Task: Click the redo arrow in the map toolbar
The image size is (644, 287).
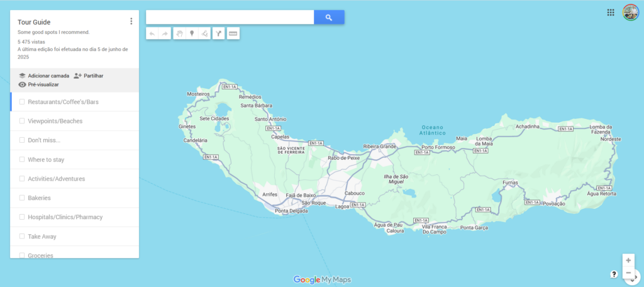Action: click(x=165, y=33)
